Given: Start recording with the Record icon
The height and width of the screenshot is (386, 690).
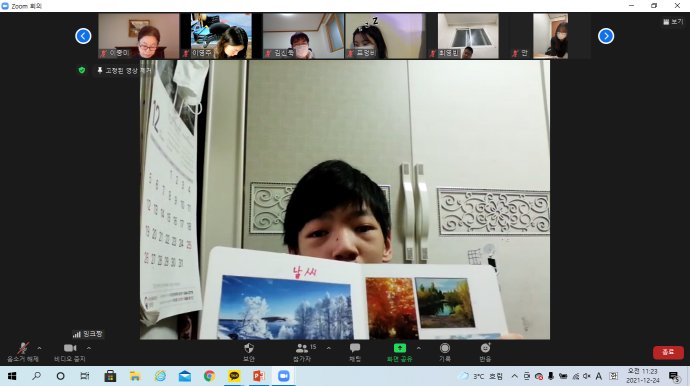Looking at the screenshot, I should (445, 348).
